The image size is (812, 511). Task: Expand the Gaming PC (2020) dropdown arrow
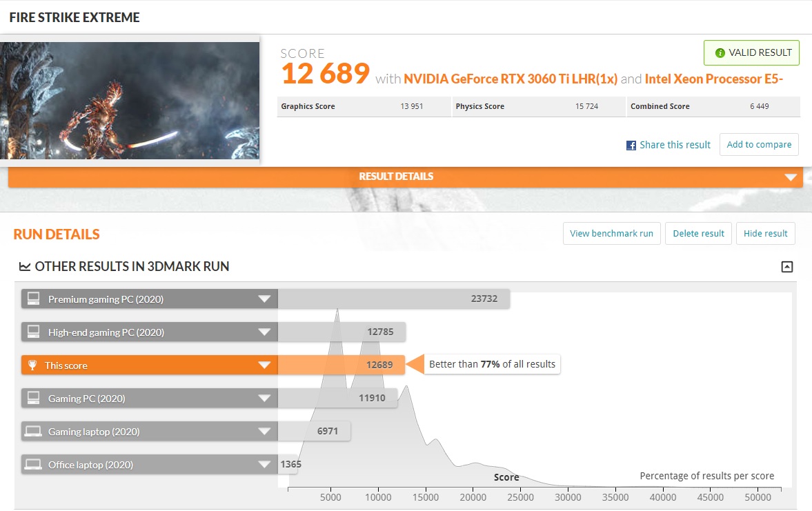(x=264, y=398)
